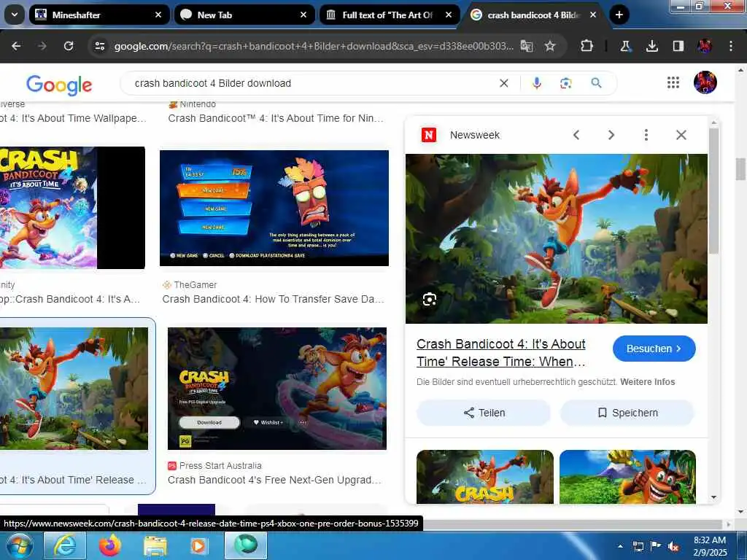This screenshot has width=747, height=560.
Task: Show previous image in preview panel
Action: pos(576,135)
